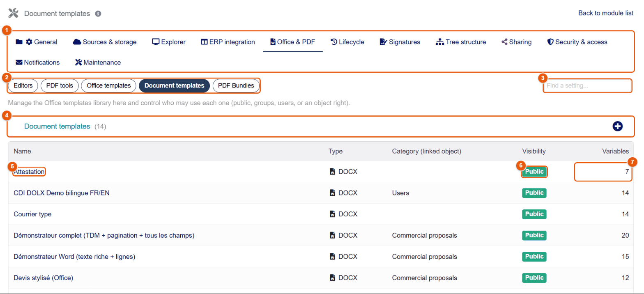Click the DOCX icon in CDI DOLX Demo row

332,193
